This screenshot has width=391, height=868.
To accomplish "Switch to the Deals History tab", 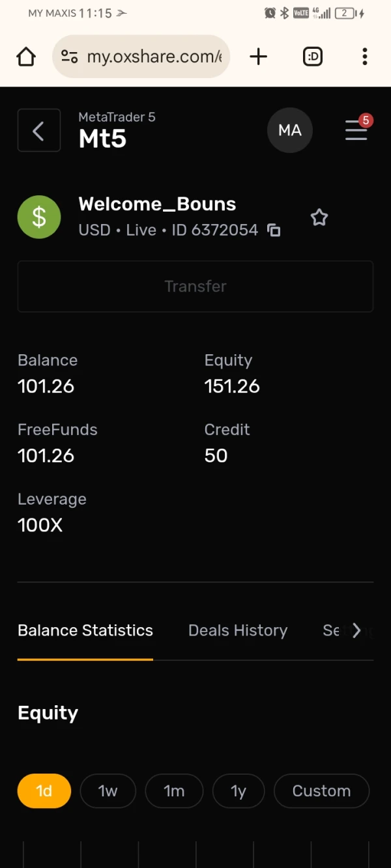I will [x=238, y=630].
